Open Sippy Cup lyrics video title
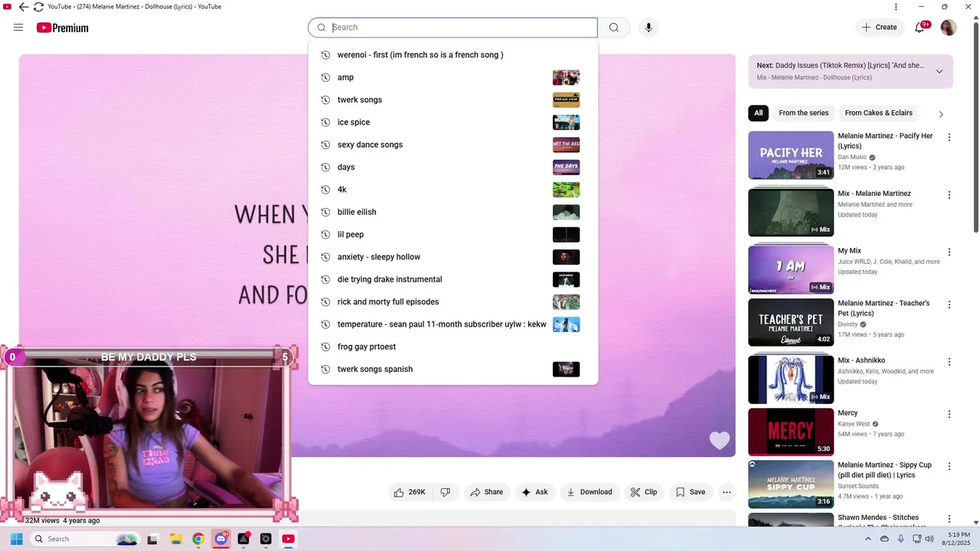980x551 pixels. (884, 470)
